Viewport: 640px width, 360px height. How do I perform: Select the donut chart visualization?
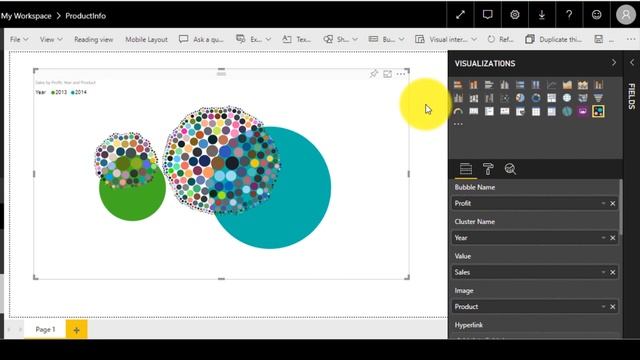536,98
